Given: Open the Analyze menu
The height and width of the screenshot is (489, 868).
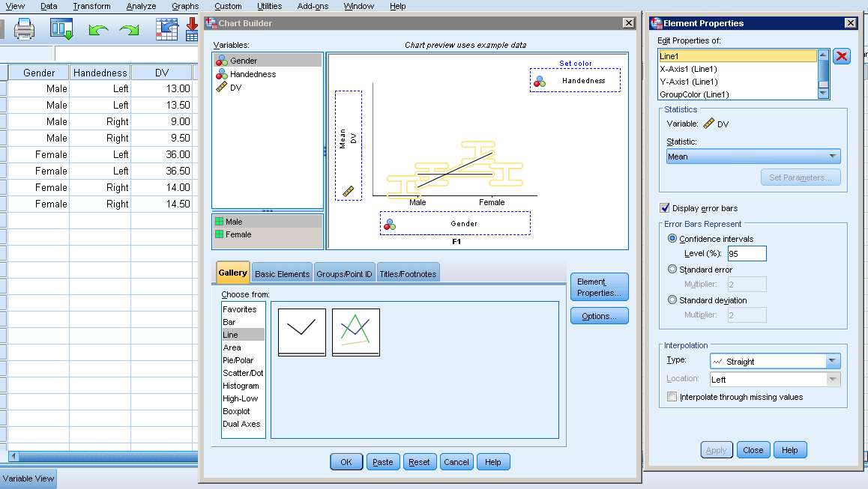Looking at the screenshot, I should [141, 6].
